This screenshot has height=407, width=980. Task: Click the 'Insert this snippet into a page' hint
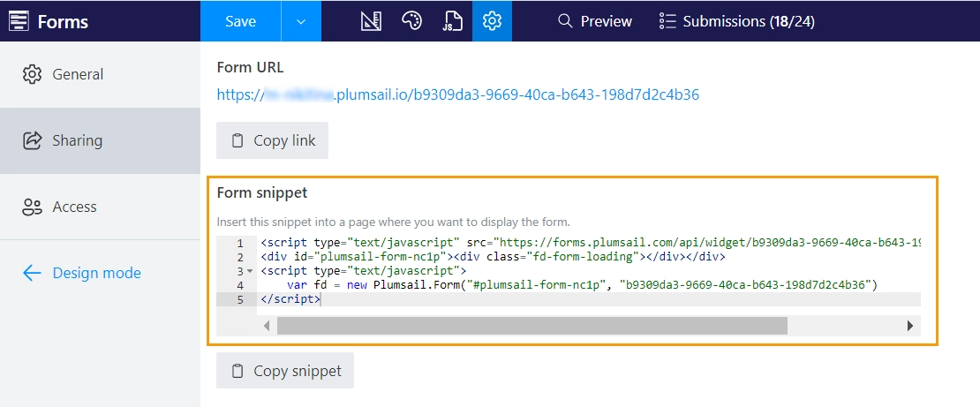click(x=394, y=222)
